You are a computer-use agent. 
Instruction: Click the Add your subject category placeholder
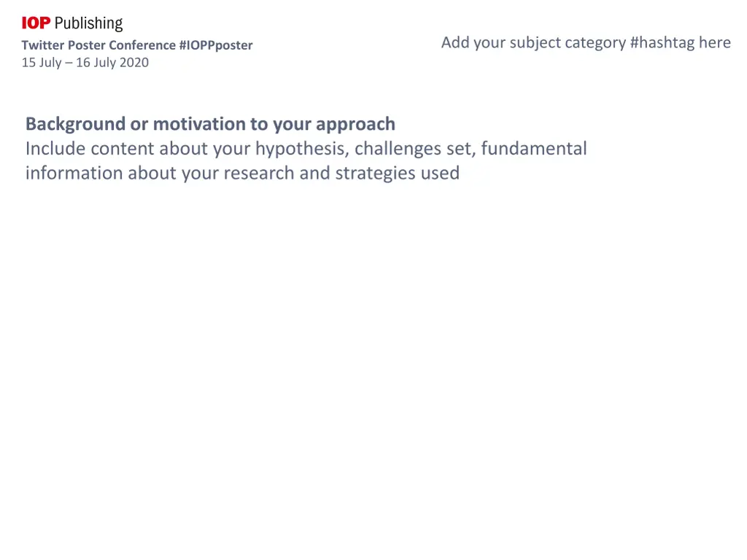(586, 43)
